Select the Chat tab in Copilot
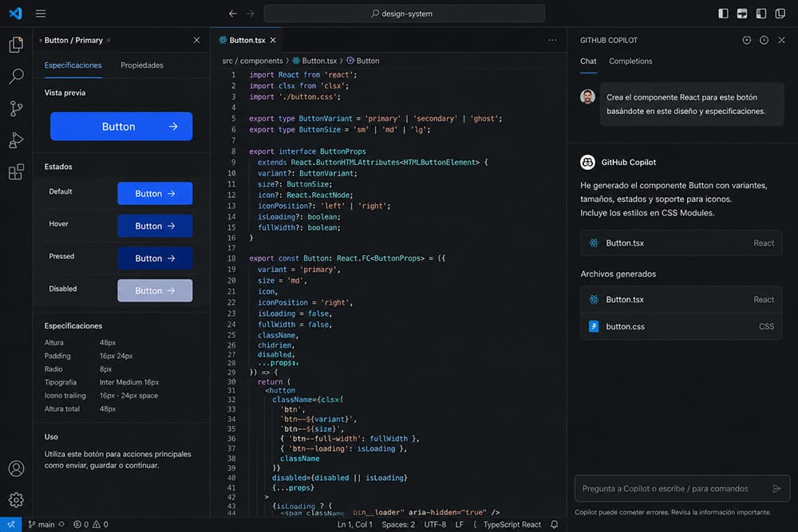The height and width of the screenshot is (532, 798). (x=588, y=61)
